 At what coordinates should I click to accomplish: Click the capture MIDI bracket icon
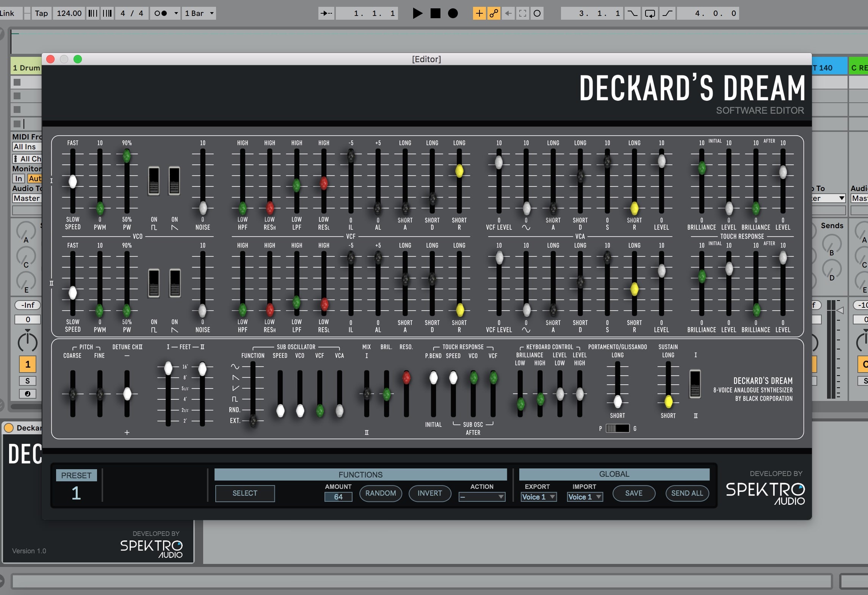pos(523,14)
